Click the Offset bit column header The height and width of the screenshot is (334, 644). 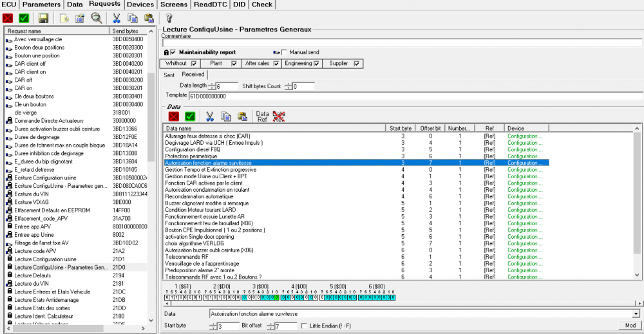tap(430, 129)
